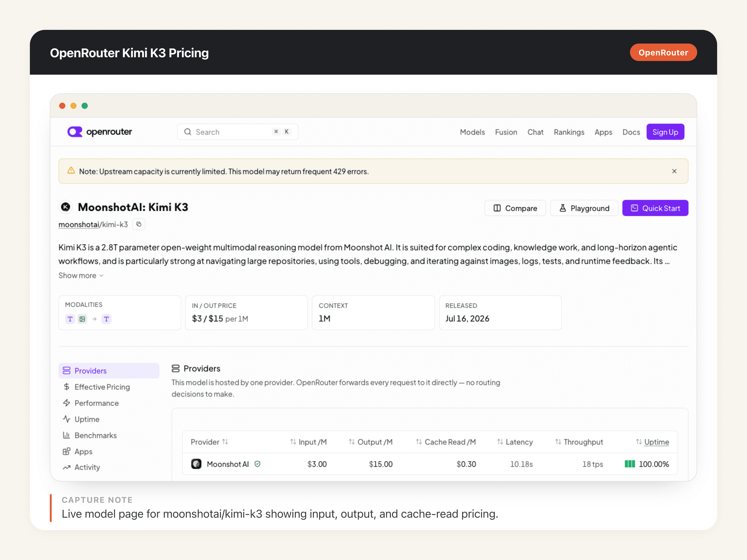
Task: Select Benchmarks in the sidebar
Action: coord(109,435)
